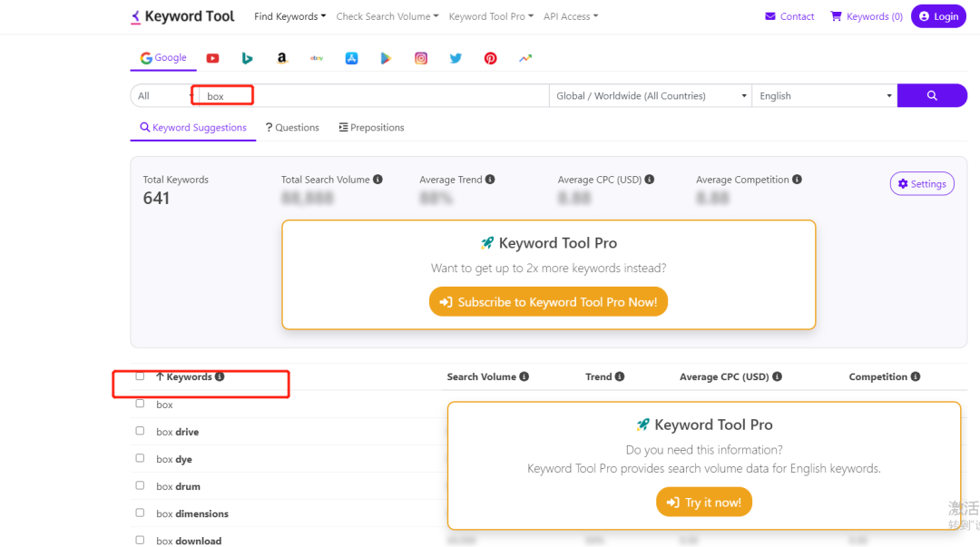
Task: Click info icon beside Average Trend
Action: click(x=490, y=180)
